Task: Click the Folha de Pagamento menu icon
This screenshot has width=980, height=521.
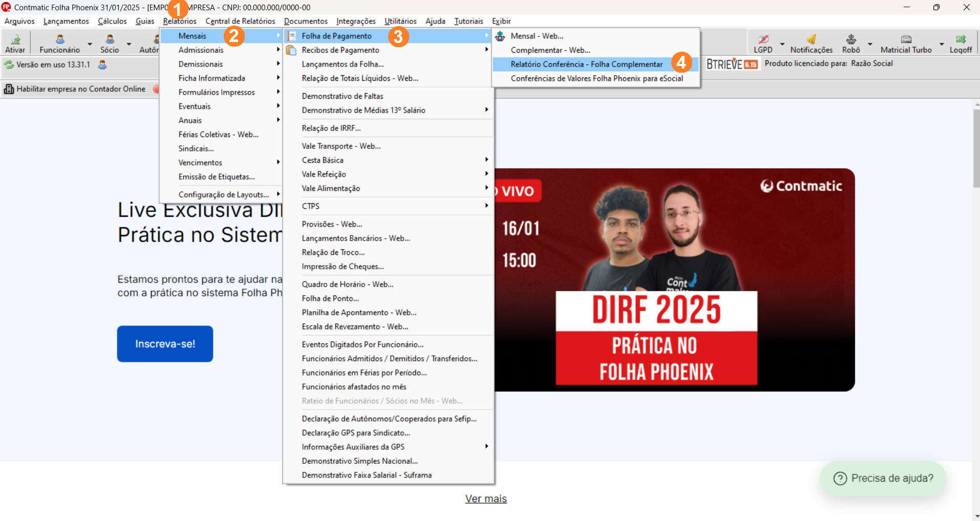Action: click(x=291, y=36)
